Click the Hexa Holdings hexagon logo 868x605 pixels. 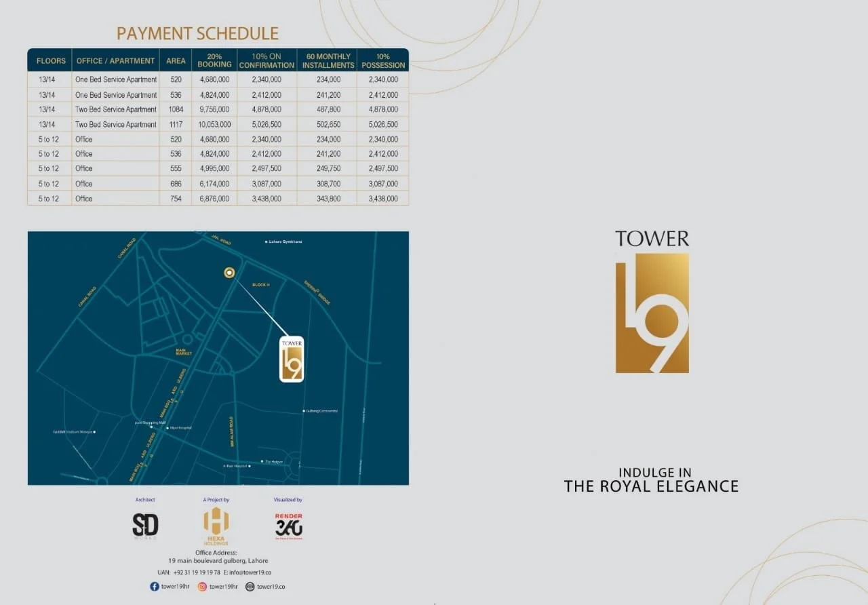click(x=216, y=526)
